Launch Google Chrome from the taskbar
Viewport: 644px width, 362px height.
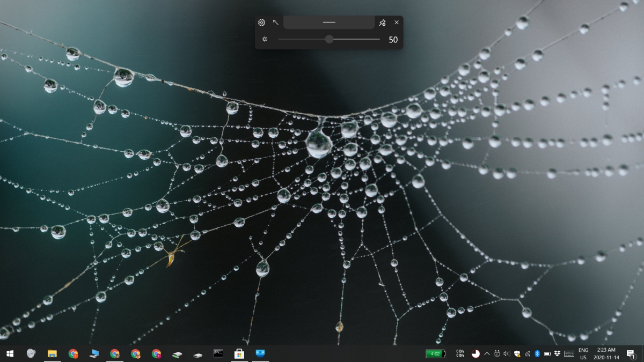pos(73,354)
